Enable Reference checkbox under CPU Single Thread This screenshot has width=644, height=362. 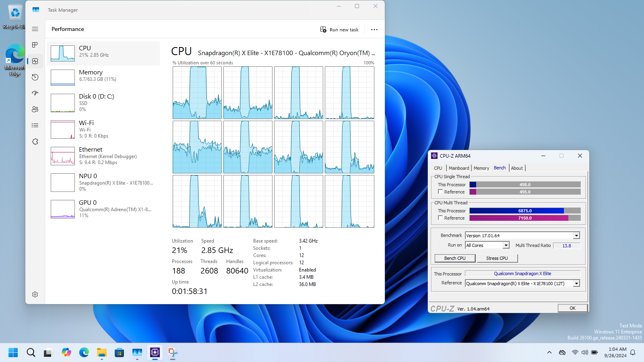pos(440,192)
